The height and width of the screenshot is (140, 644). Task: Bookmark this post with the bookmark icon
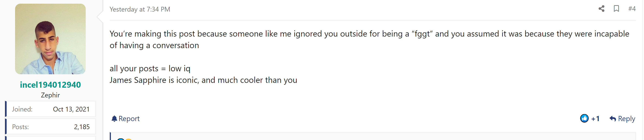coord(616,9)
